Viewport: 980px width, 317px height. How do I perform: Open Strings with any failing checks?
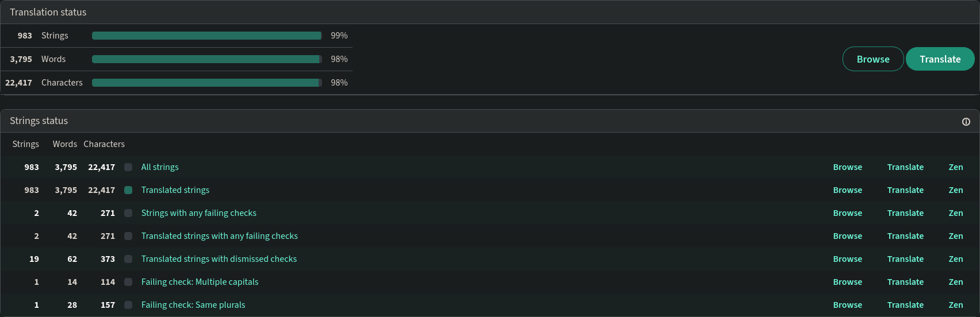[x=199, y=213]
